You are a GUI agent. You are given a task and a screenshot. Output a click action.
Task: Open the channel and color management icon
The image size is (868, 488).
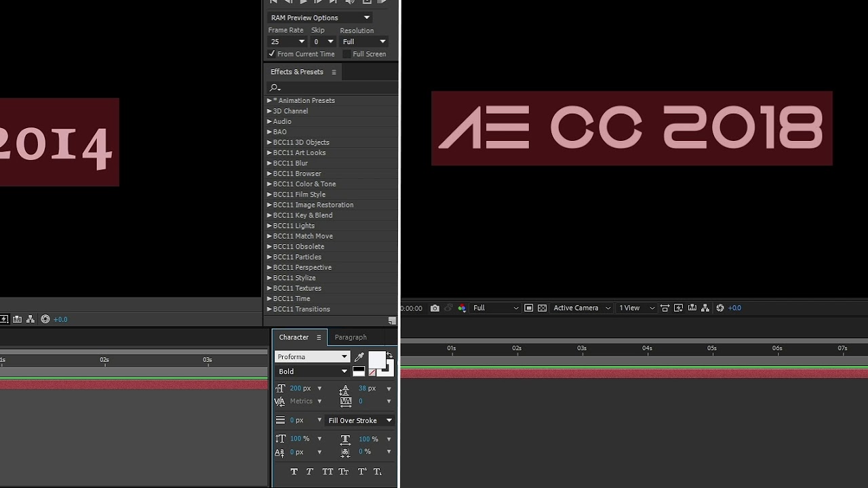[462, 308]
